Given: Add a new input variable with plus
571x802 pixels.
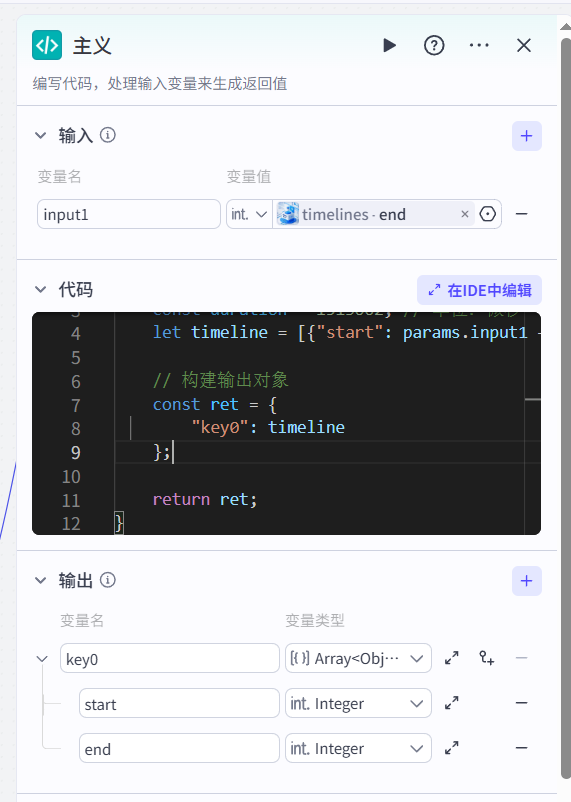Looking at the screenshot, I should pyautogui.click(x=526, y=136).
